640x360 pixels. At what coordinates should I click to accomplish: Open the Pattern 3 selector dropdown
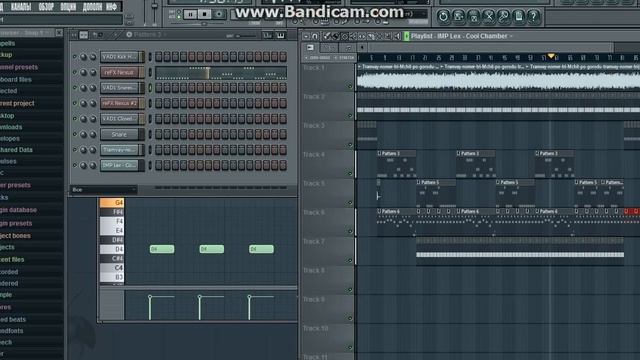click(146, 35)
